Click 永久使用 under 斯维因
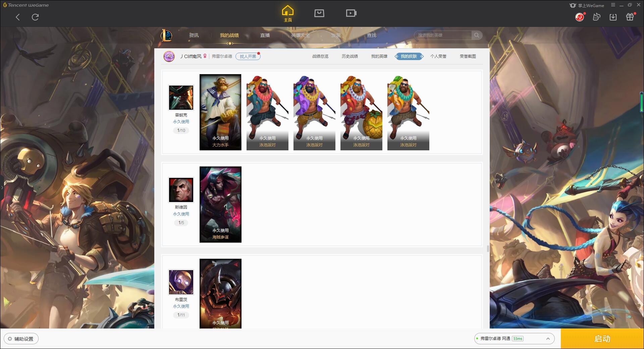 (181, 214)
